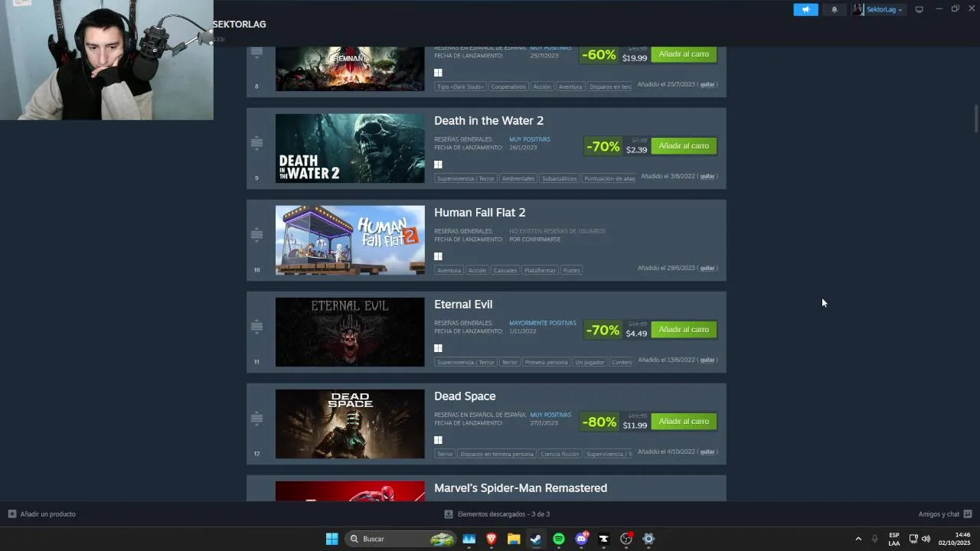Open Eternal Evil cover image

tap(350, 332)
